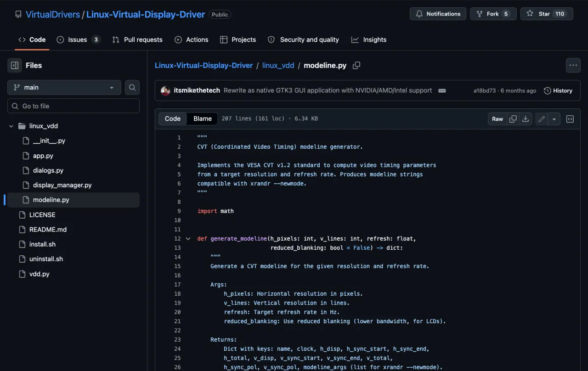Click itsmikethetech avatar image
The width and height of the screenshot is (588, 371).
pos(165,91)
